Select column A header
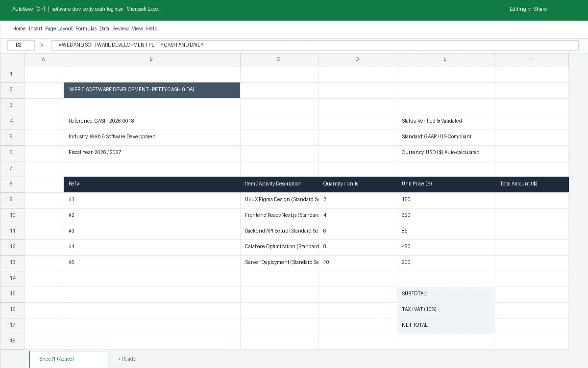Image resolution: width=588 pixels, height=368 pixels. coord(44,59)
